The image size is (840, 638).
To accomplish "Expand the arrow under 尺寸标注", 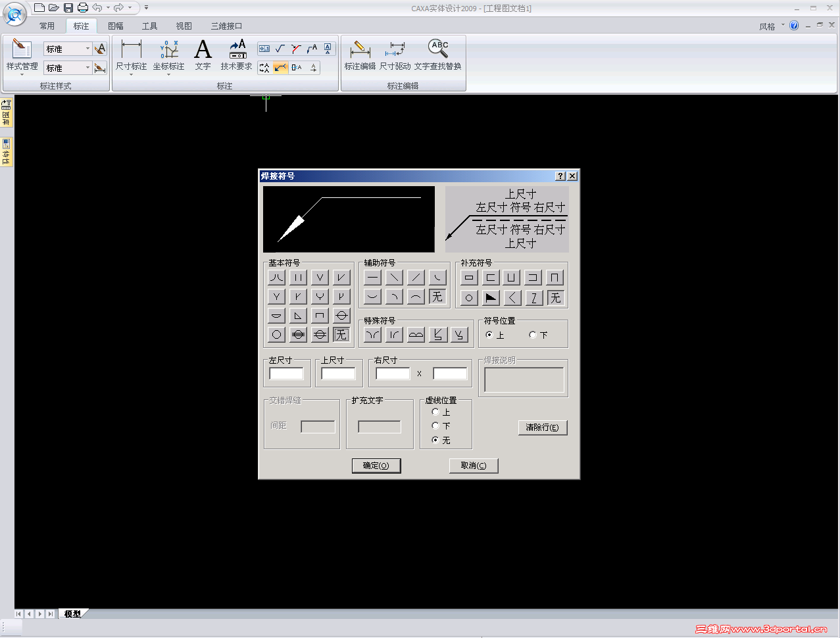I will click(131, 74).
